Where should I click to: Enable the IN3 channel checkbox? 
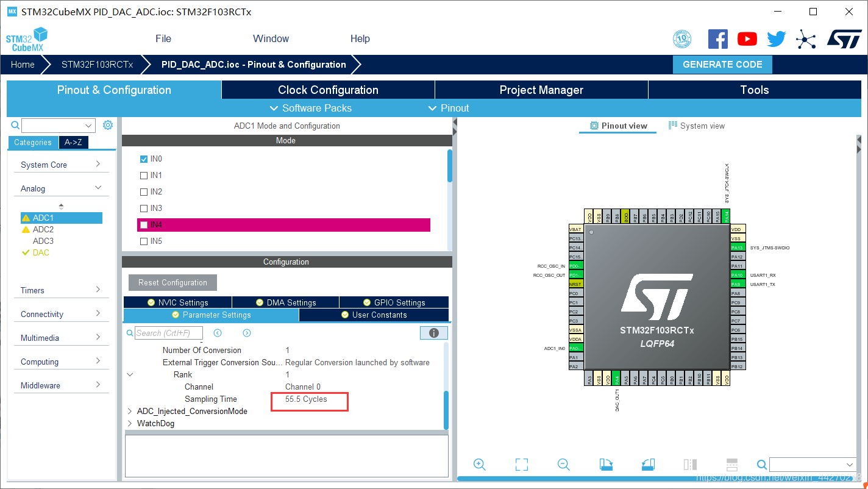(x=144, y=209)
